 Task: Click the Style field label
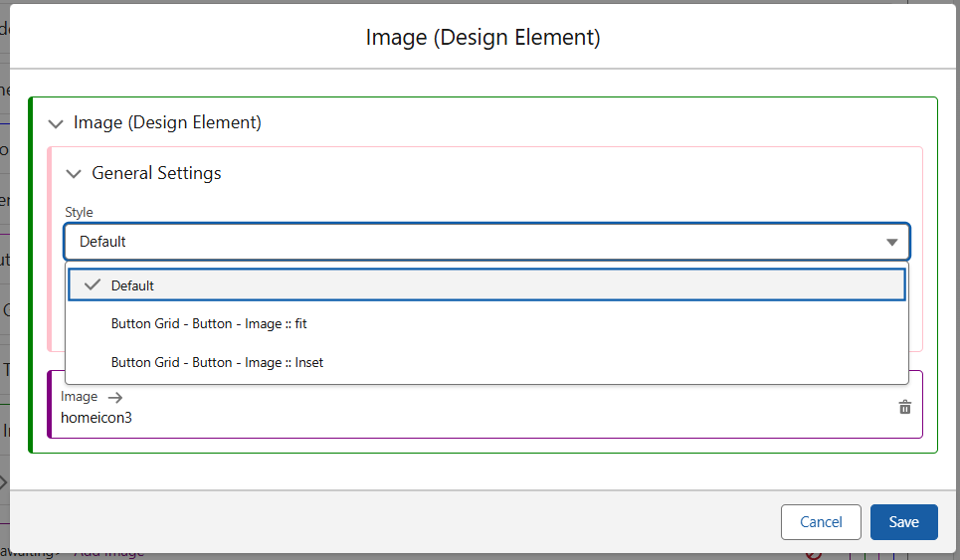[80, 212]
